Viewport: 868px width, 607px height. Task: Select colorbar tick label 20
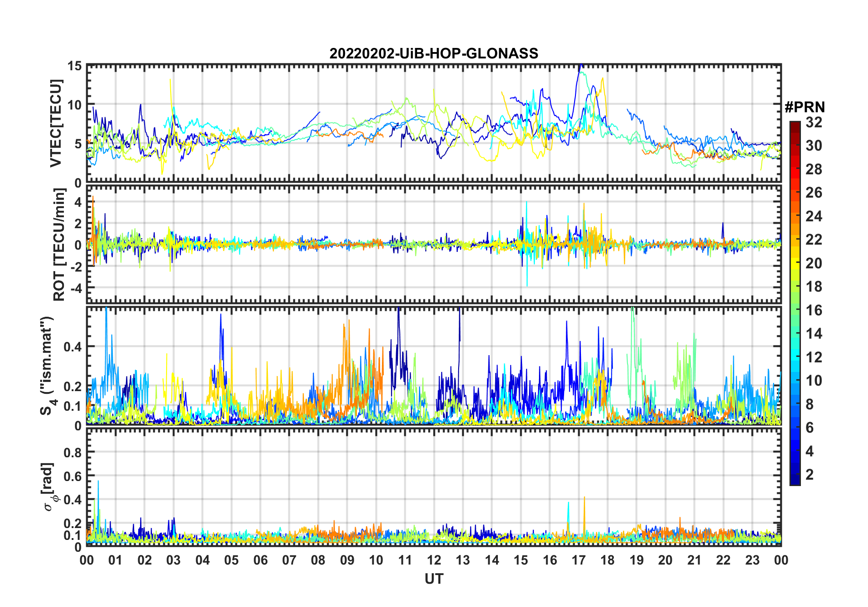coord(814,263)
